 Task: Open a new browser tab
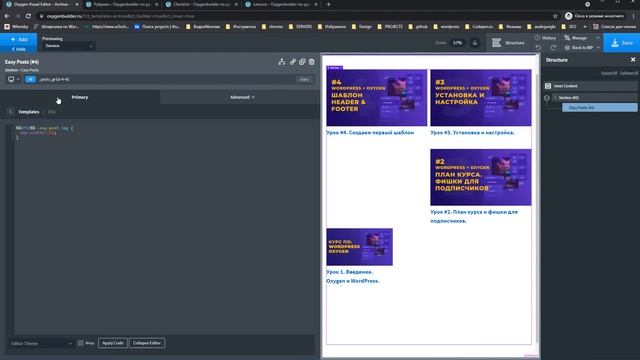328,4
